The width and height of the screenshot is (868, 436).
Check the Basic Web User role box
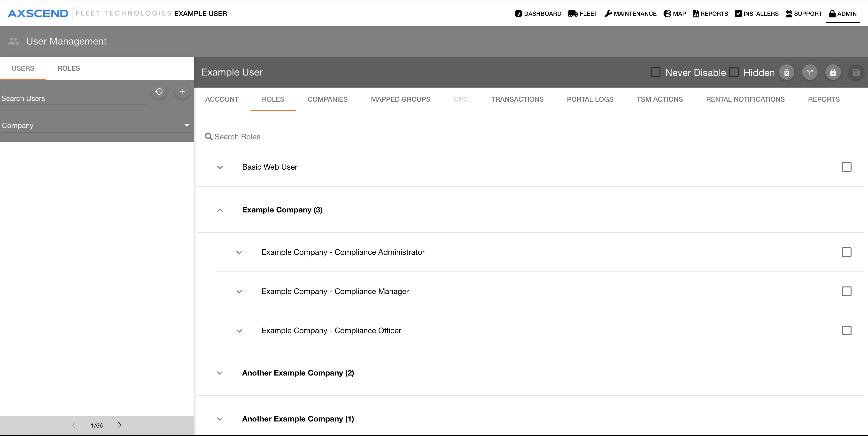846,167
